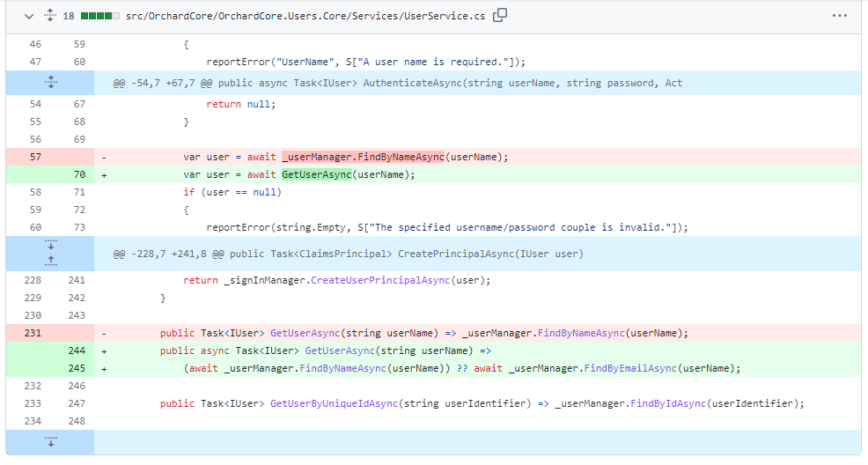Click the minus marker on line 57
Screen dimensions: 868x465
104,158
